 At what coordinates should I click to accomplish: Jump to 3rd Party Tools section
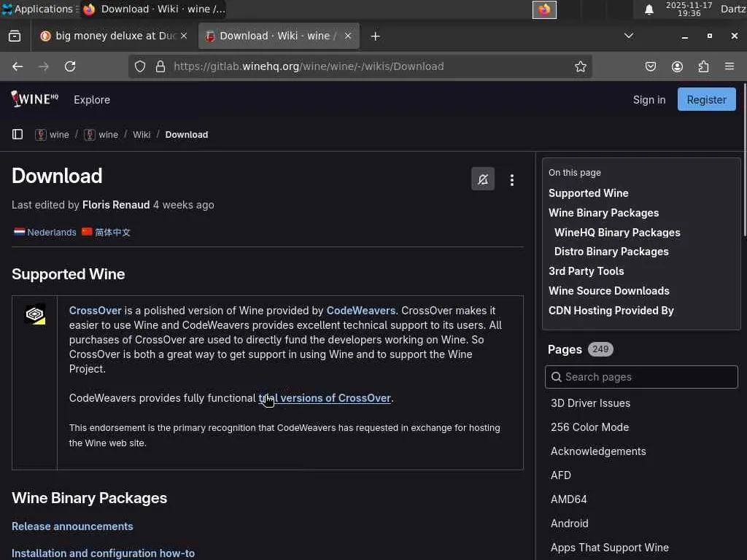coord(586,271)
